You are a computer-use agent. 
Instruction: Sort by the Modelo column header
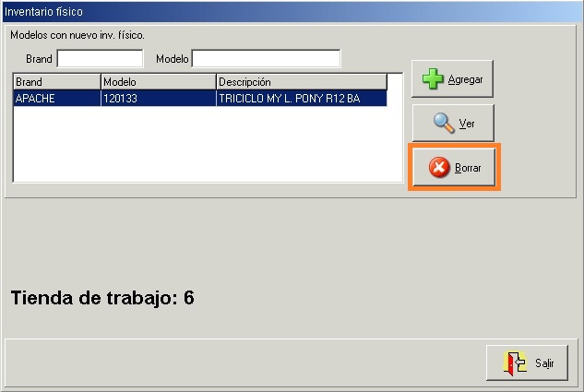tap(159, 82)
